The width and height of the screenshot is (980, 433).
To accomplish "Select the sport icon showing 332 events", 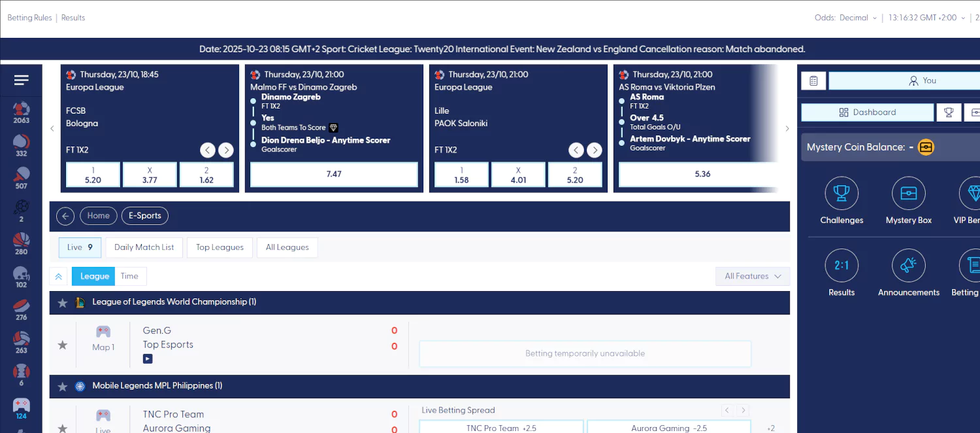I will (21, 145).
